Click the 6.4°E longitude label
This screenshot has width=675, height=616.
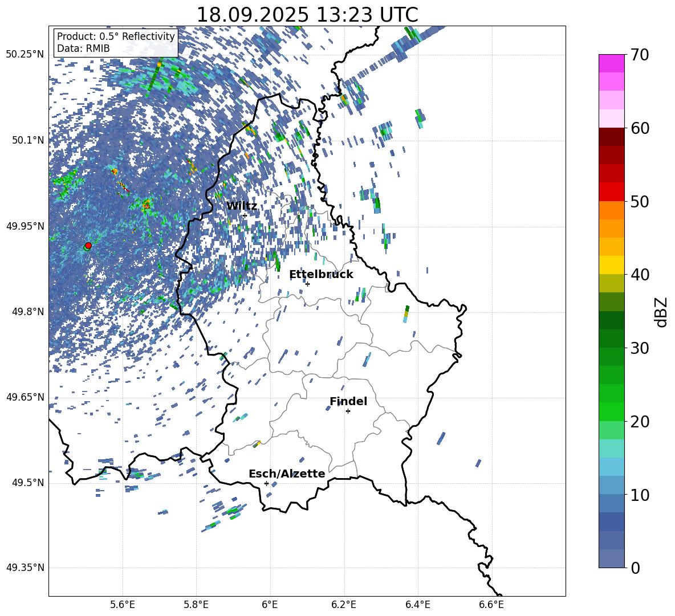click(x=417, y=605)
